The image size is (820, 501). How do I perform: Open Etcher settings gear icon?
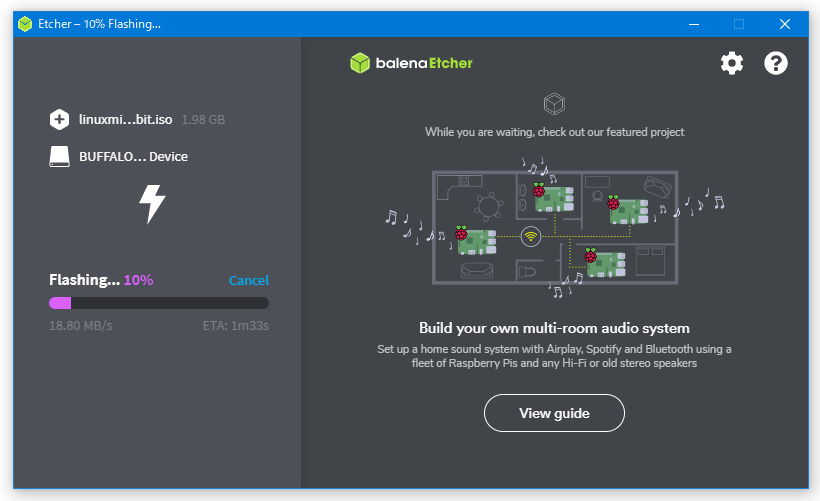(732, 63)
